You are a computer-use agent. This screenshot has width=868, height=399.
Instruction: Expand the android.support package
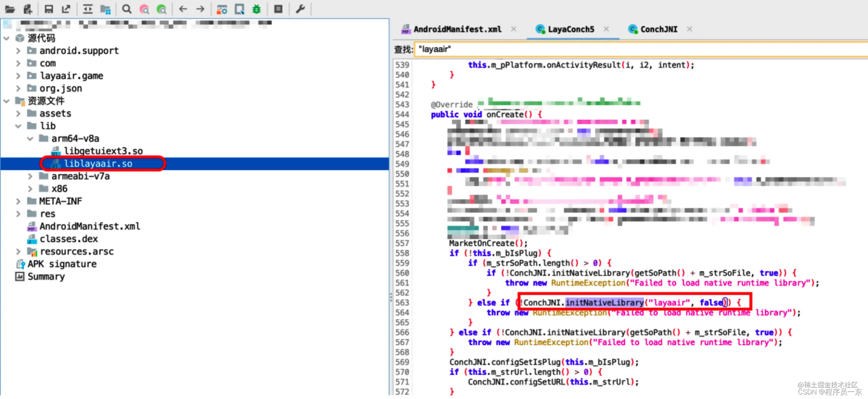coord(18,51)
